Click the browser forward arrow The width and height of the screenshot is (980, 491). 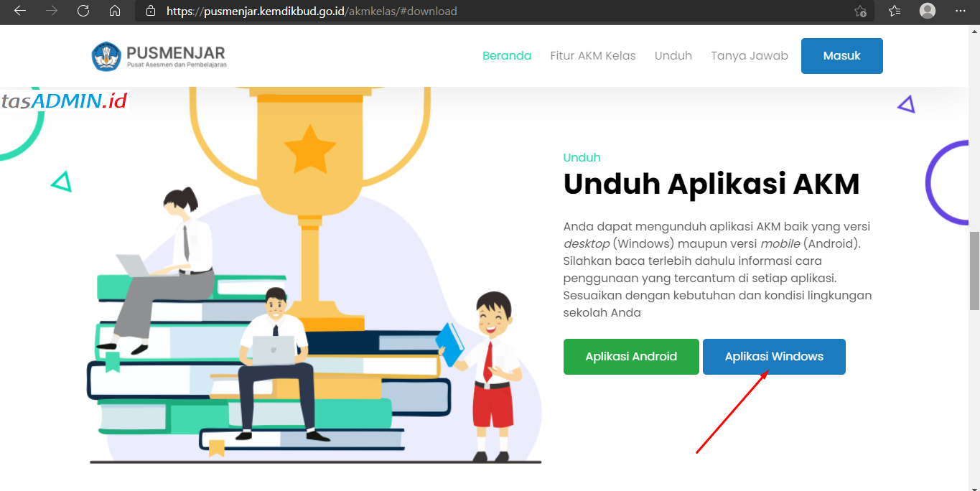[51, 11]
